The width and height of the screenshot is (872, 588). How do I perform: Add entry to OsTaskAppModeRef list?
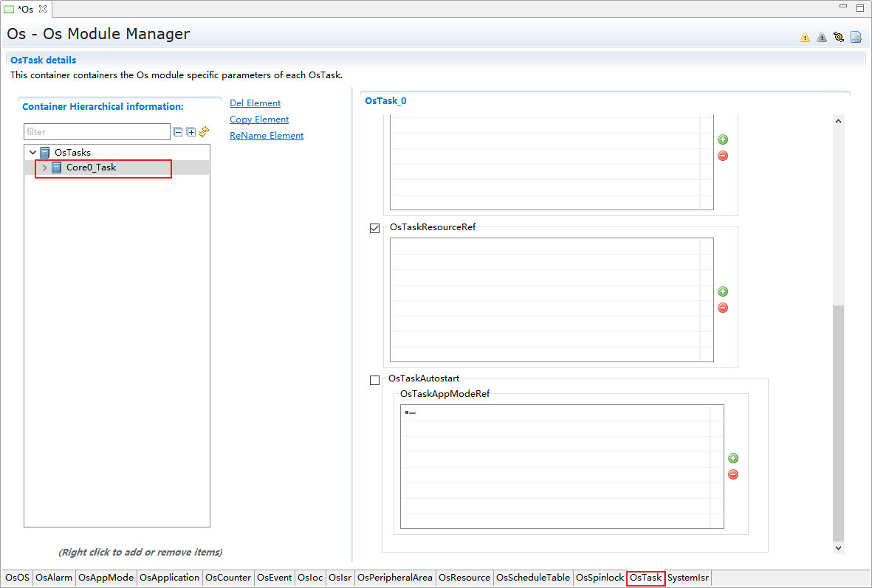pos(733,458)
